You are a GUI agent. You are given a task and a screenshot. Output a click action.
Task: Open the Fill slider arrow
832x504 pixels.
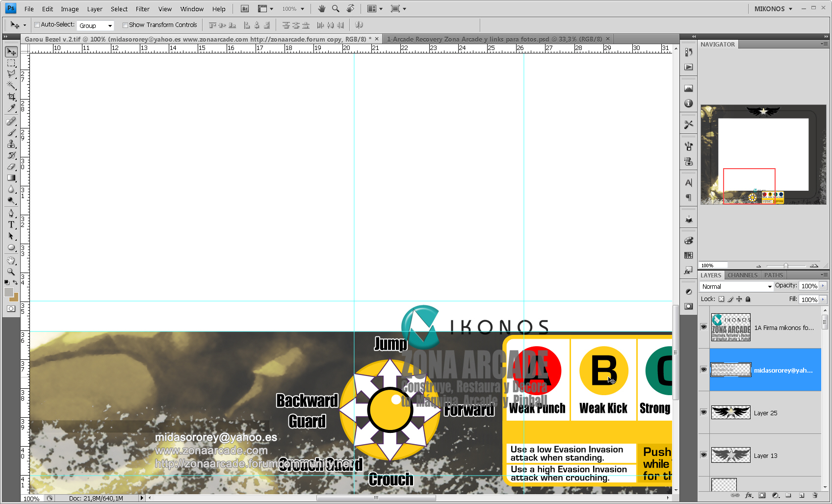[823, 300]
